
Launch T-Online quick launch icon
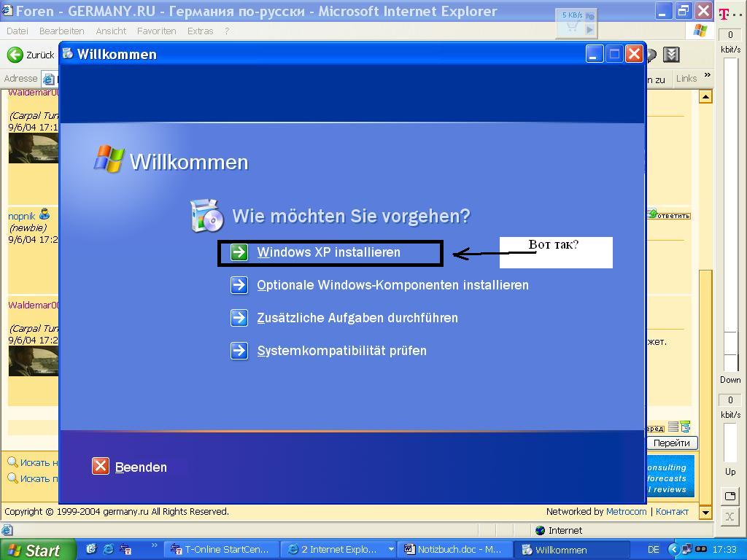pos(125,549)
